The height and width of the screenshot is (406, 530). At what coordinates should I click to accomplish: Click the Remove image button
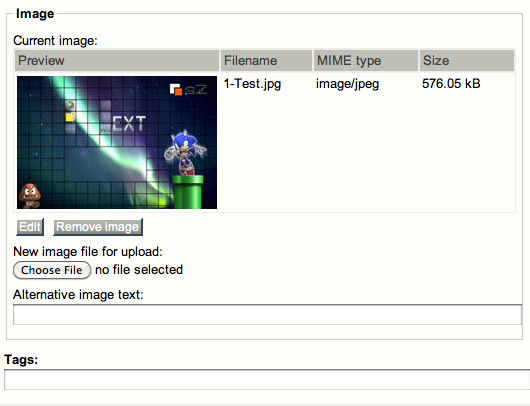click(98, 227)
